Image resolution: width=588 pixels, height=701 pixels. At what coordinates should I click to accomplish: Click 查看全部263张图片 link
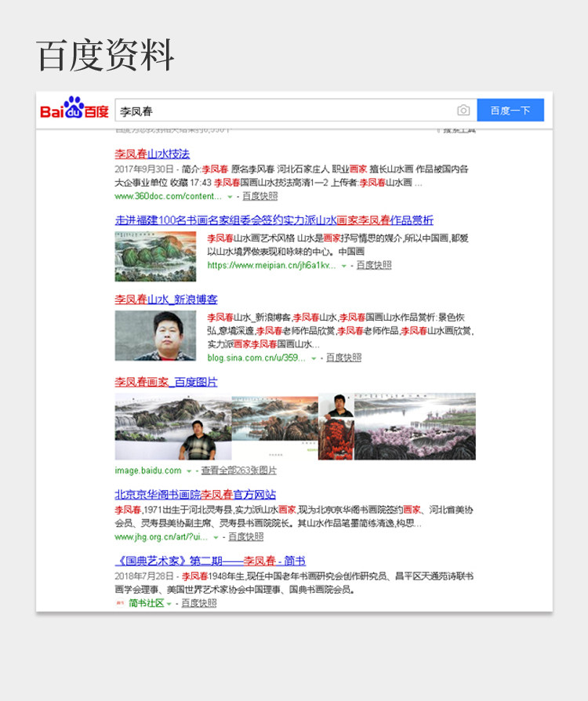click(x=239, y=470)
